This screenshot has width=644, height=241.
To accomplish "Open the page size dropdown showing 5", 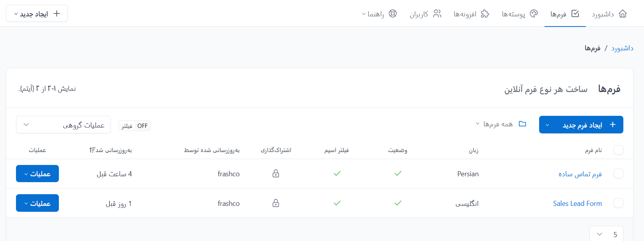I will (x=606, y=234).
